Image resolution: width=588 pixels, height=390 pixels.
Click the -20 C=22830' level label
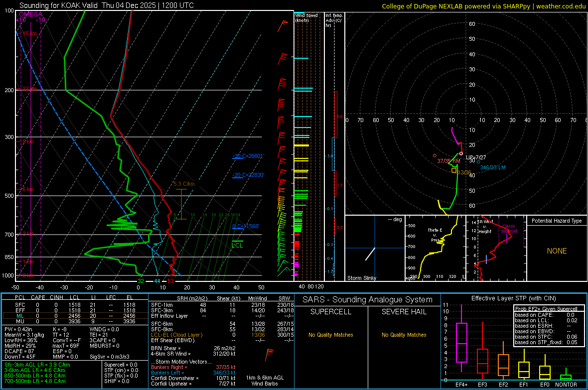(x=248, y=175)
